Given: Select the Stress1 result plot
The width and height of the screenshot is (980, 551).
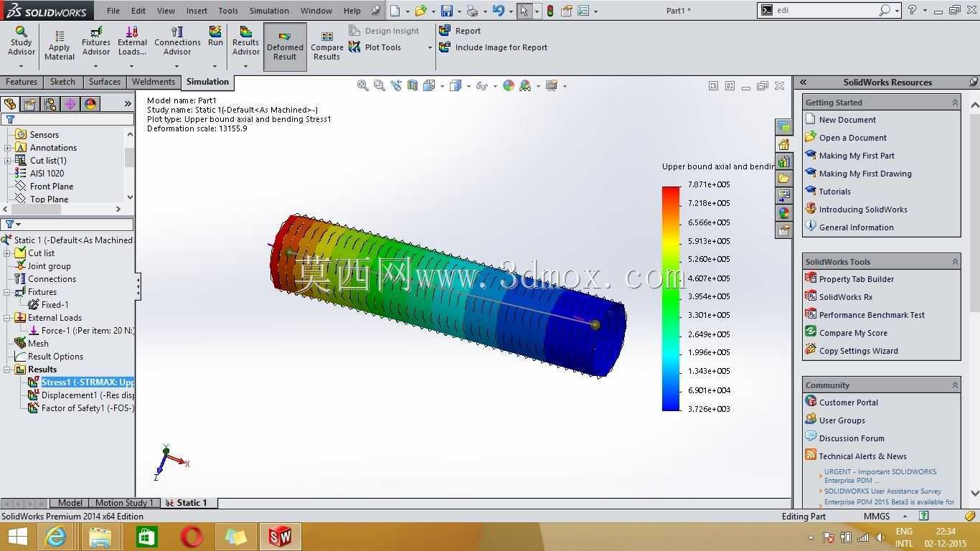Looking at the screenshot, I should 88,382.
